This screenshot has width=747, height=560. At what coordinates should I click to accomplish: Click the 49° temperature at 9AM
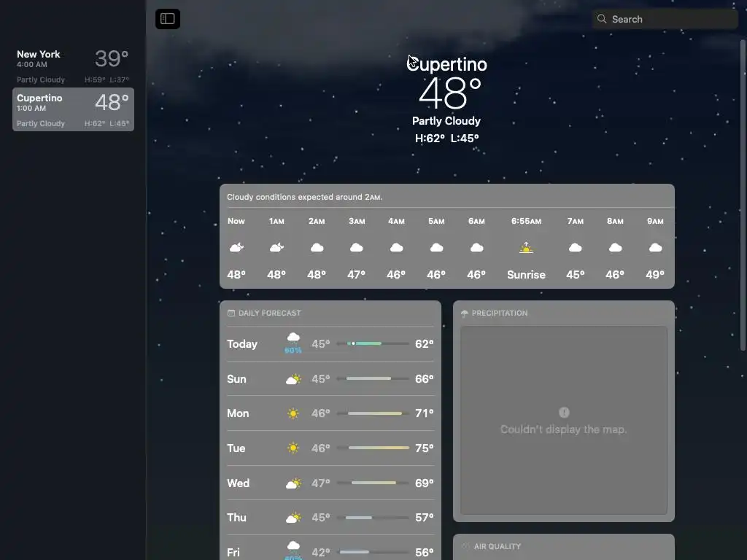coord(655,275)
